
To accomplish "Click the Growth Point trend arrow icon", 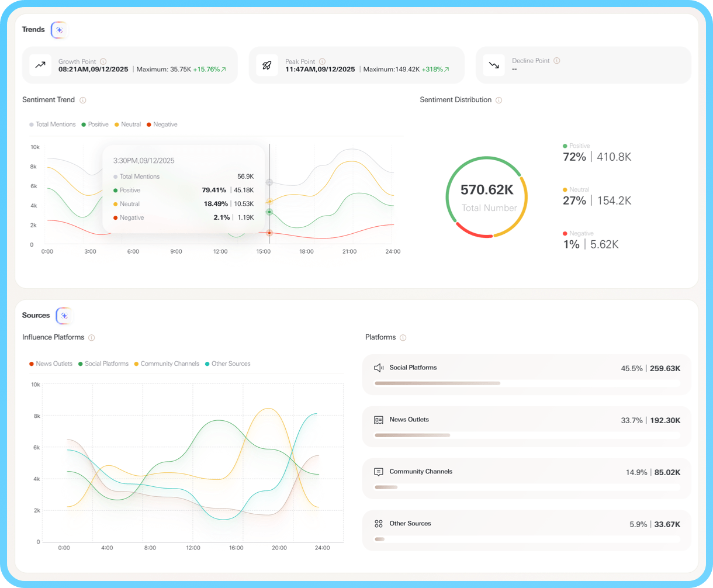I will [40, 65].
